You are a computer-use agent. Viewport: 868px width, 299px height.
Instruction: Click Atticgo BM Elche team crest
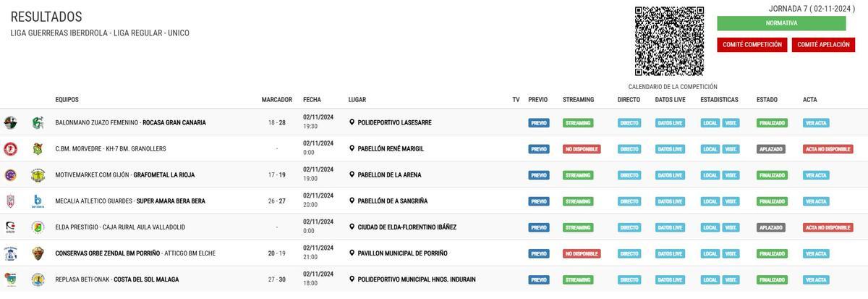tap(38, 253)
